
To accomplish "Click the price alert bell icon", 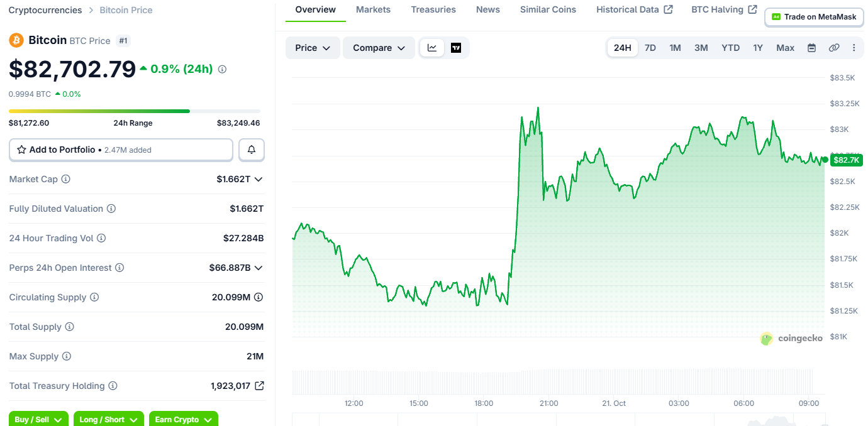I will coord(252,150).
